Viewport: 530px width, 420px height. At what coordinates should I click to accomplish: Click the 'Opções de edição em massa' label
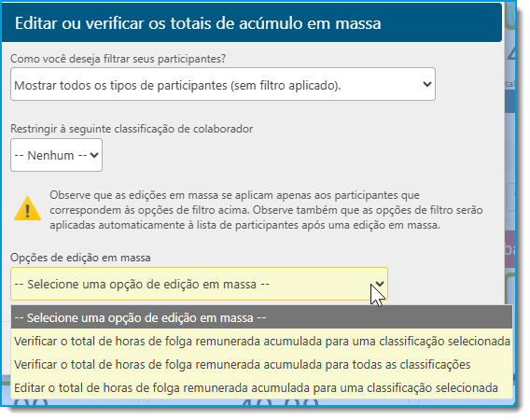coord(80,258)
